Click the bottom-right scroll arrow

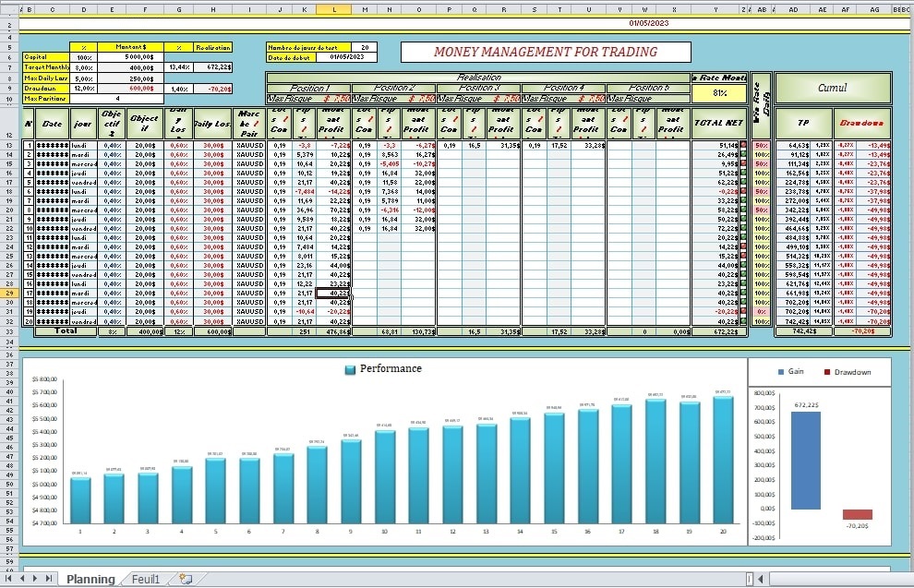[x=908, y=579]
